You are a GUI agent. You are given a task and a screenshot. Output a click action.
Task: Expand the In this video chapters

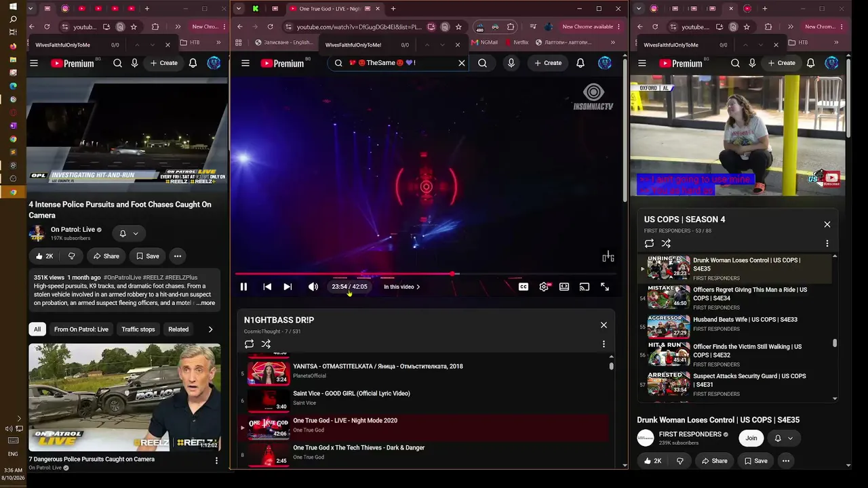click(x=402, y=287)
